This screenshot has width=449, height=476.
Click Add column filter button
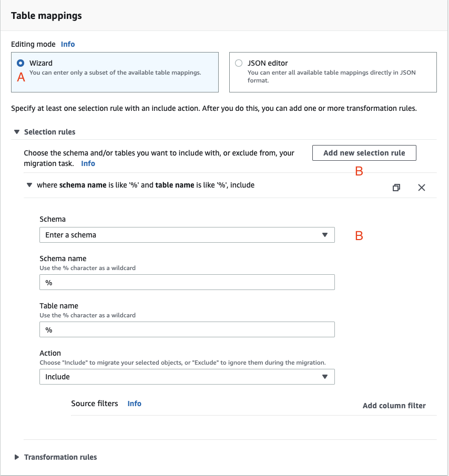[x=394, y=406]
